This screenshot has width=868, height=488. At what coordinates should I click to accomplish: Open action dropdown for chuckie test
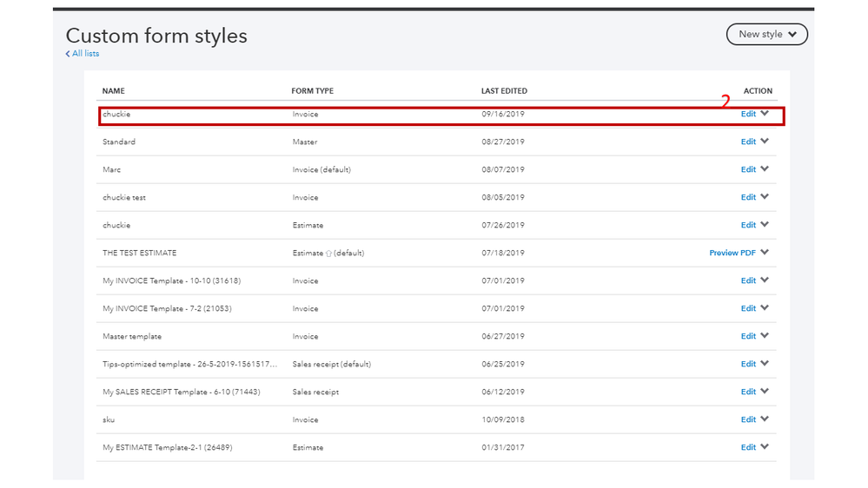765,197
